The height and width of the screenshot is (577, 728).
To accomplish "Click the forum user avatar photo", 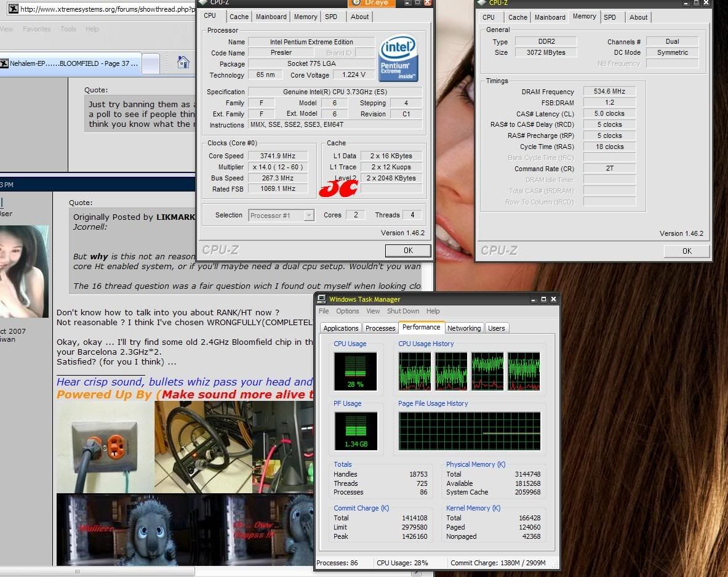I will (24, 272).
